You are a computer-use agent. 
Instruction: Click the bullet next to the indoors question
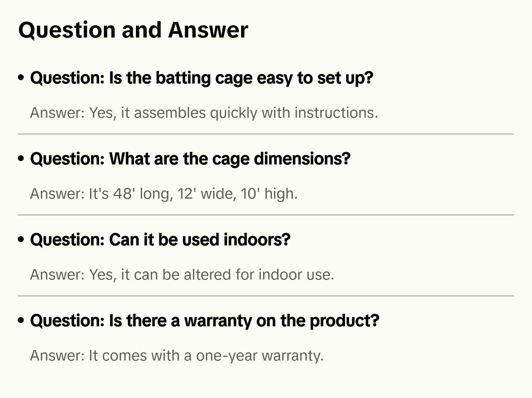point(21,239)
